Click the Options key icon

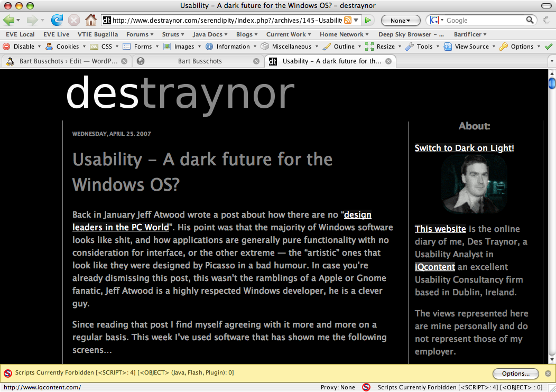point(504,46)
